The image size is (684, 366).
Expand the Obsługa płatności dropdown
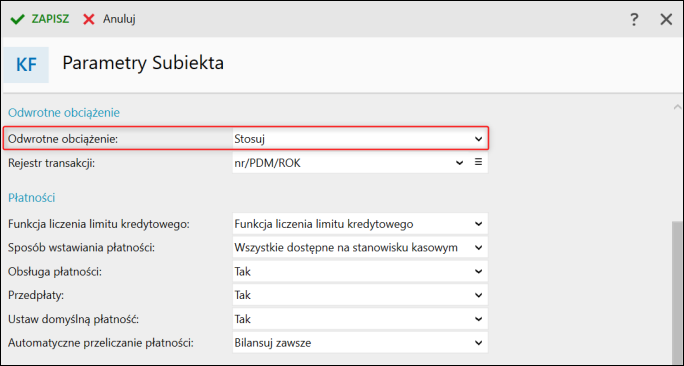360,271
